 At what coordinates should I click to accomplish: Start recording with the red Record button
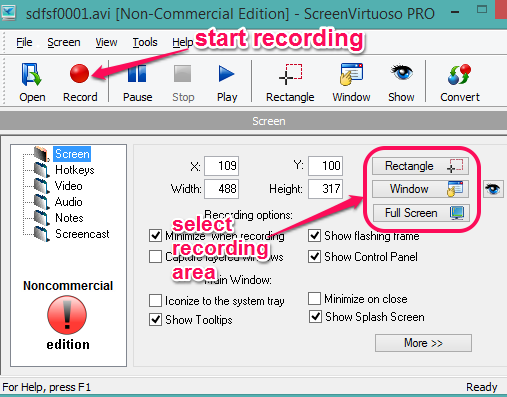pyautogui.click(x=80, y=83)
